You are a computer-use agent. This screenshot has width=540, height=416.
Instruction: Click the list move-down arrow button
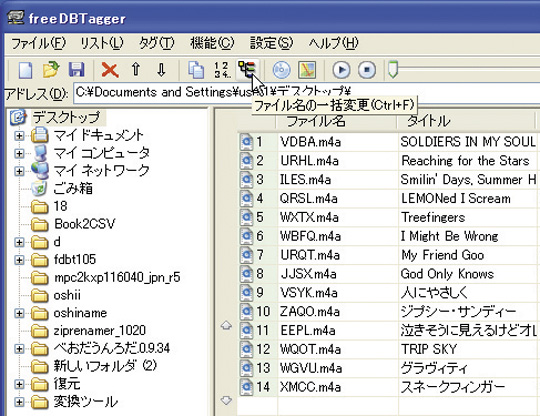tap(226, 400)
